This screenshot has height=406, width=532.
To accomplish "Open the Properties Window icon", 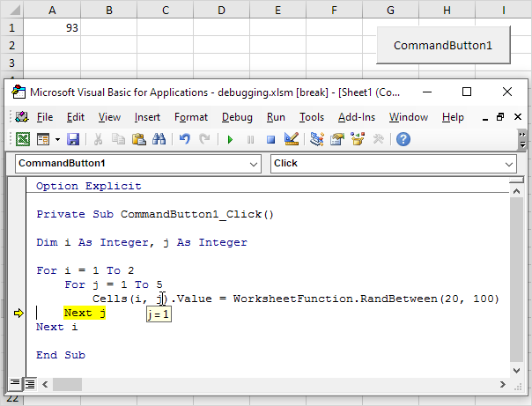I will pyautogui.click(x=337, y=139).
